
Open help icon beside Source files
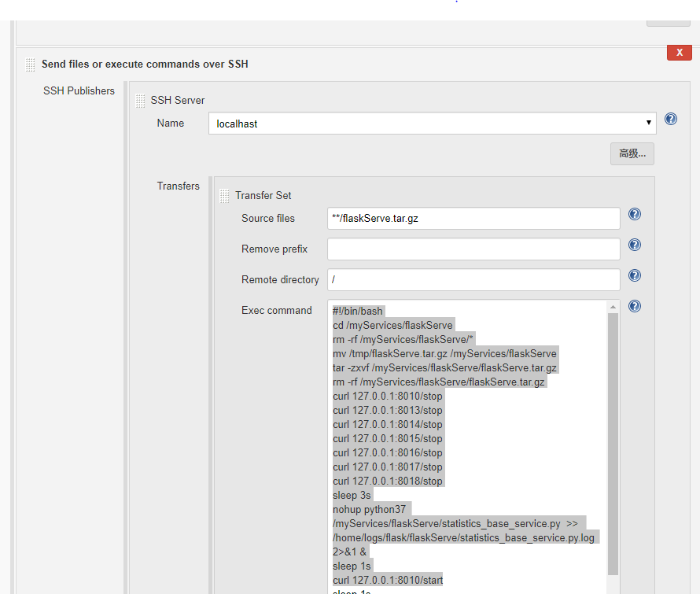pos(635,214)
